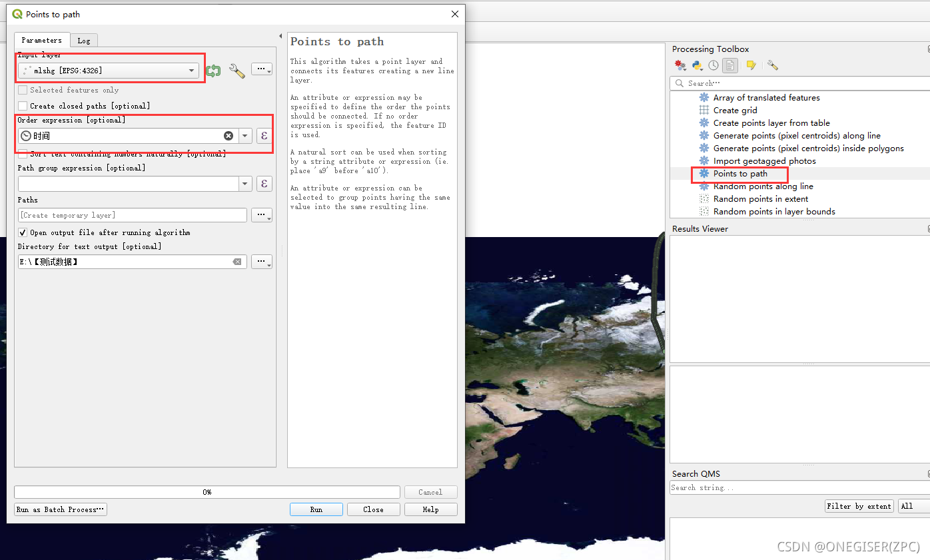Click the Search QMS search string field
The height and width of the screenshot is (560, 930).
(799, 487)
